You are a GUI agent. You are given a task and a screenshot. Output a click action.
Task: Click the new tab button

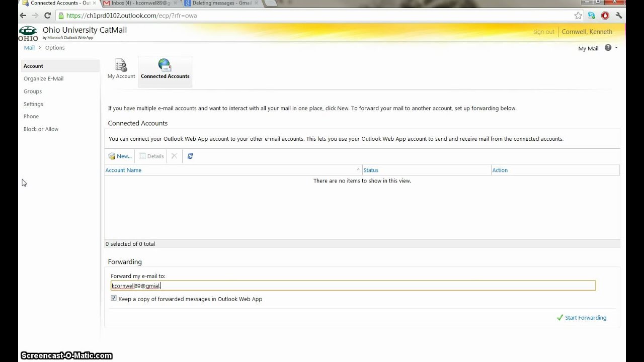[270, 3]
